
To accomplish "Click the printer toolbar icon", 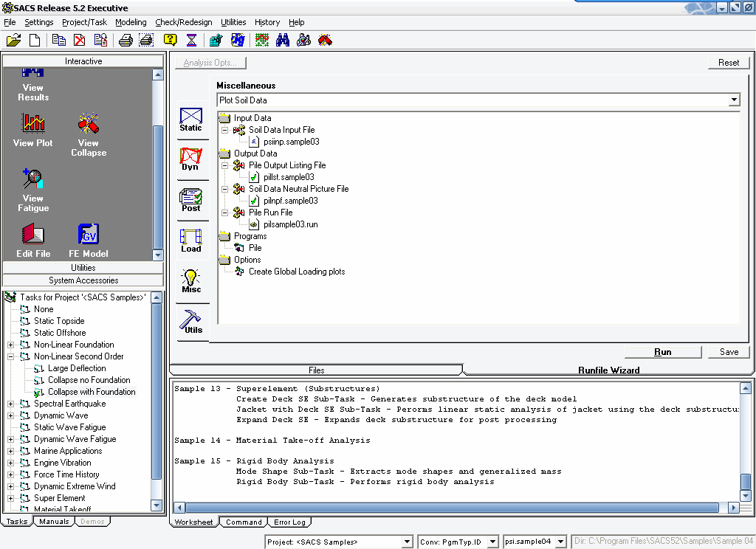I will click(126, 40).
